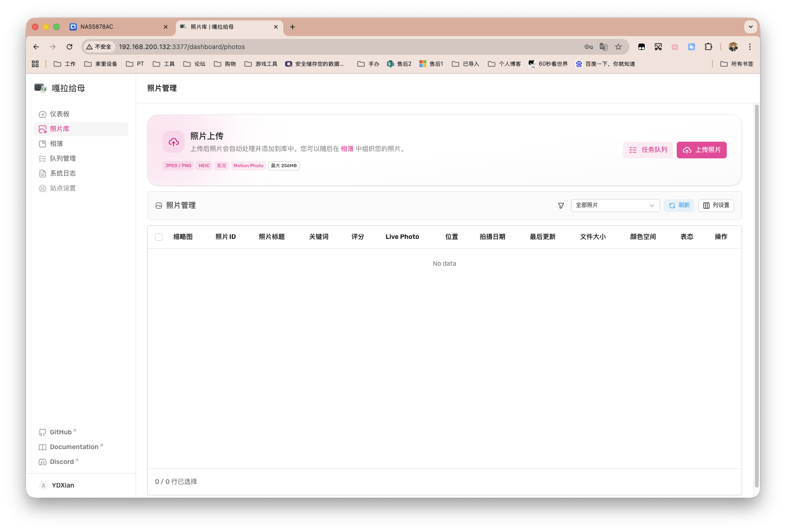Open the 任务队列 task queue panel
The width and height of the screenshot is (786, 532).
[x=648, y=150]
